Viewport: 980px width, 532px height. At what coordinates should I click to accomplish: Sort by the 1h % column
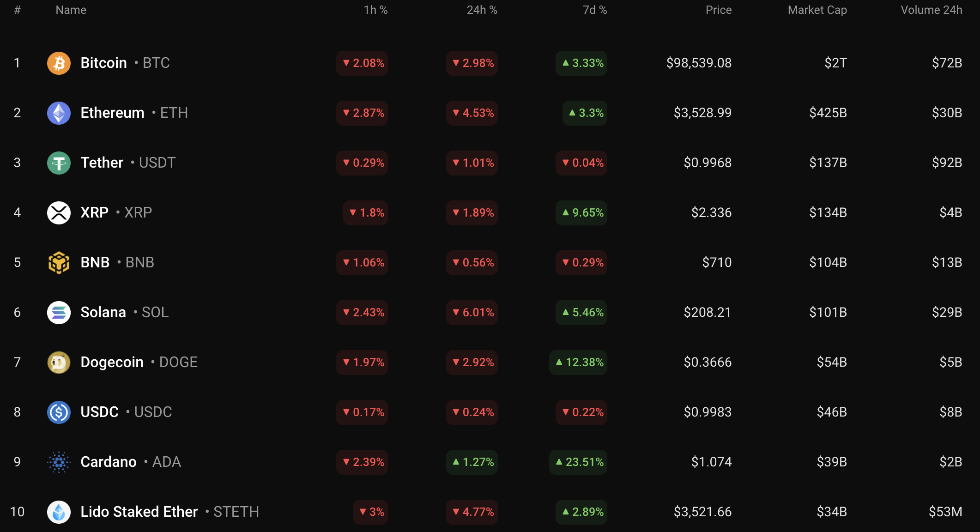pyautogui.click(x=375, y=10)
